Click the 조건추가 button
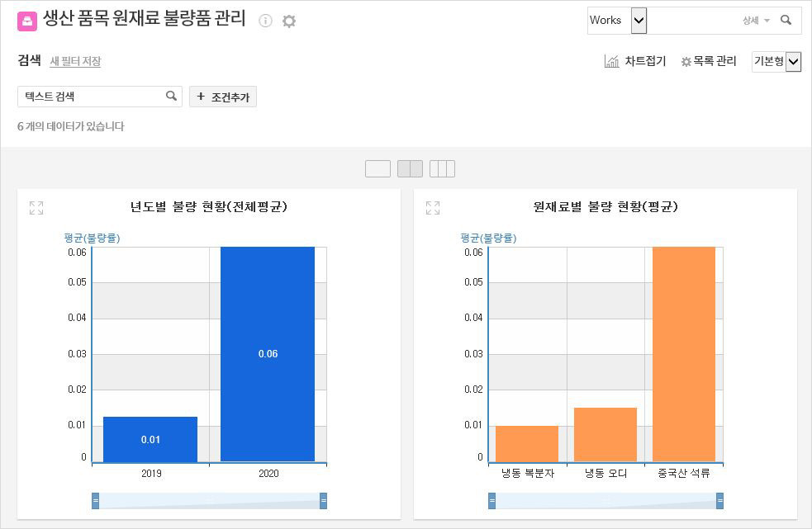The height and width of the screenshot is (529, 812). pyautogui.click(x=223, y=97)
